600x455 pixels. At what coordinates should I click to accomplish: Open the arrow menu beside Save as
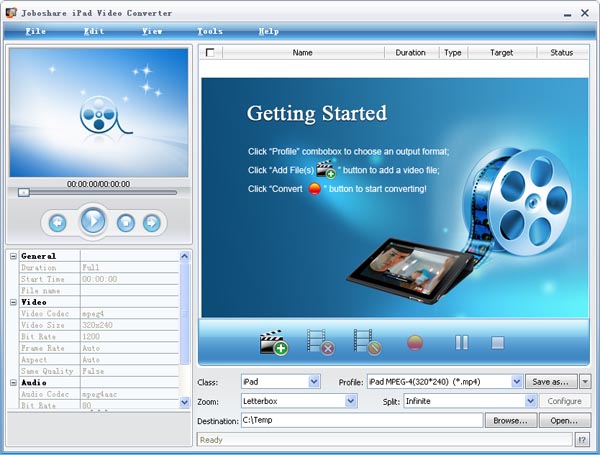pos(585,382)
